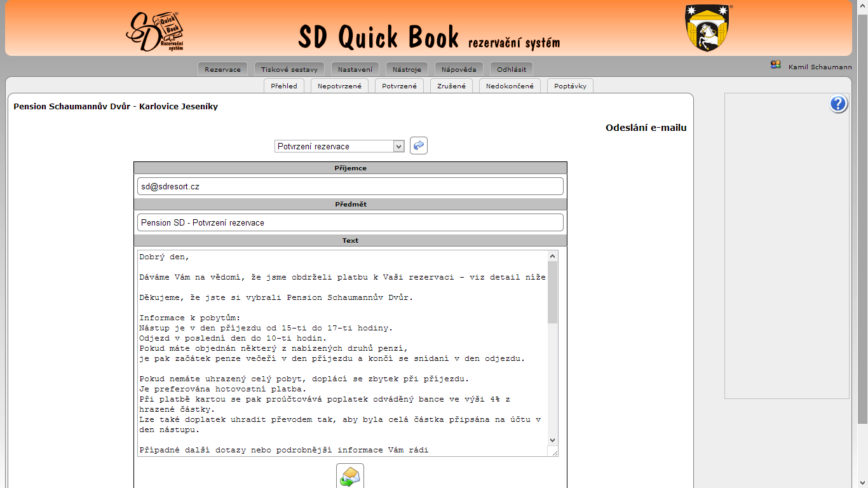Click the horse coat of arms emblem
The image size is (868, 488).
click(x=707, y=29)
